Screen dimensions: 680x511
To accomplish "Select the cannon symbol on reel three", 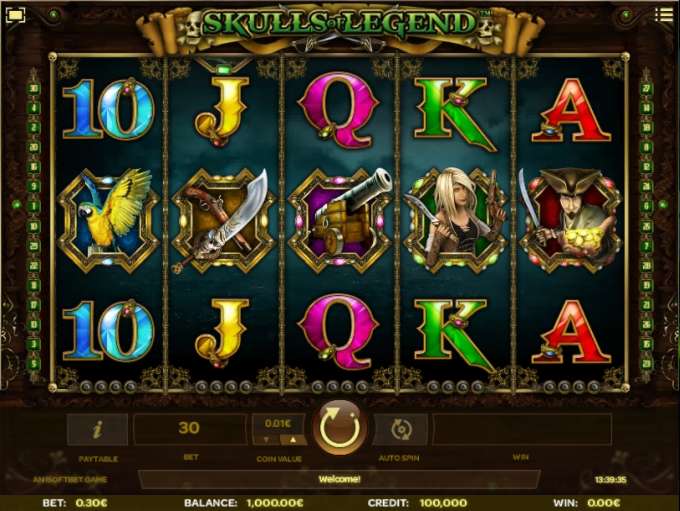I will pyautogui.click(x=340, y=220).
